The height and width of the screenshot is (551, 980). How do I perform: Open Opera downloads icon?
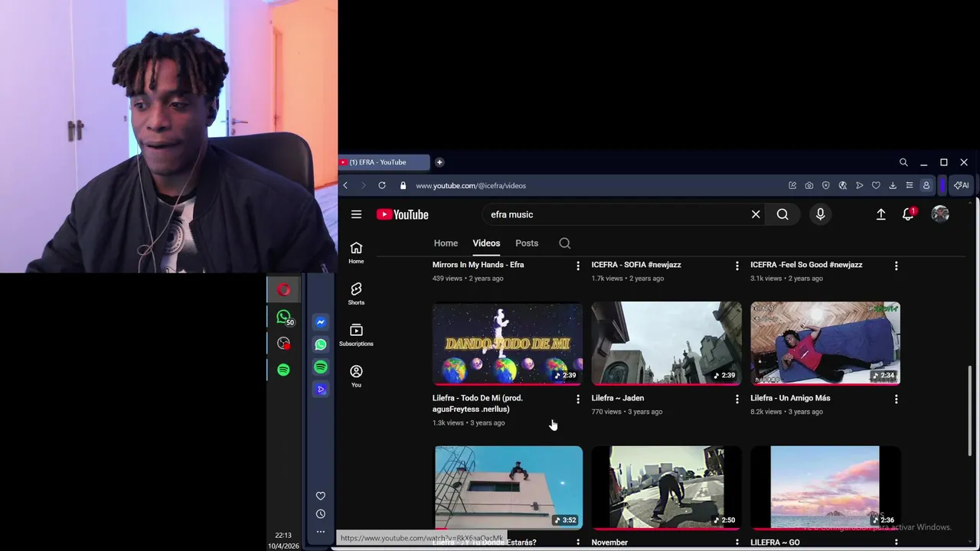pos(893,185)
